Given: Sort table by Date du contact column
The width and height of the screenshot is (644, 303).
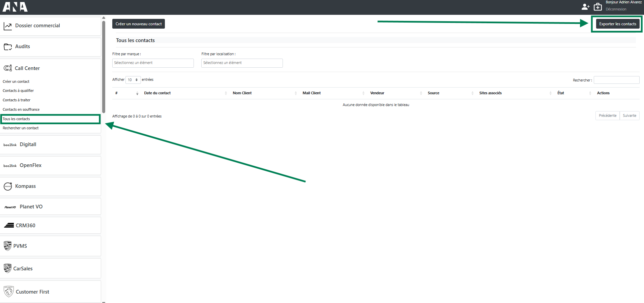Looking at the screenshot, I should (157, 93).
